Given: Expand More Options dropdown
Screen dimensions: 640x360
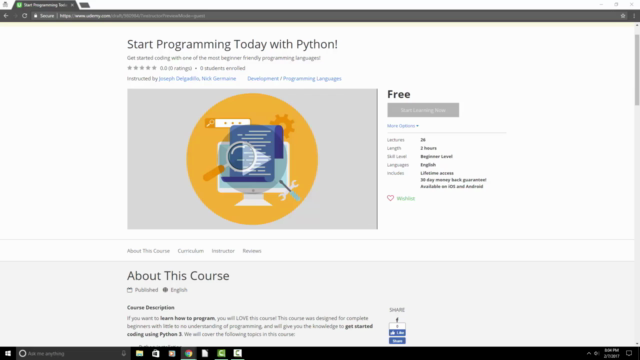Looking at the screenshot, I should point(403,126).
